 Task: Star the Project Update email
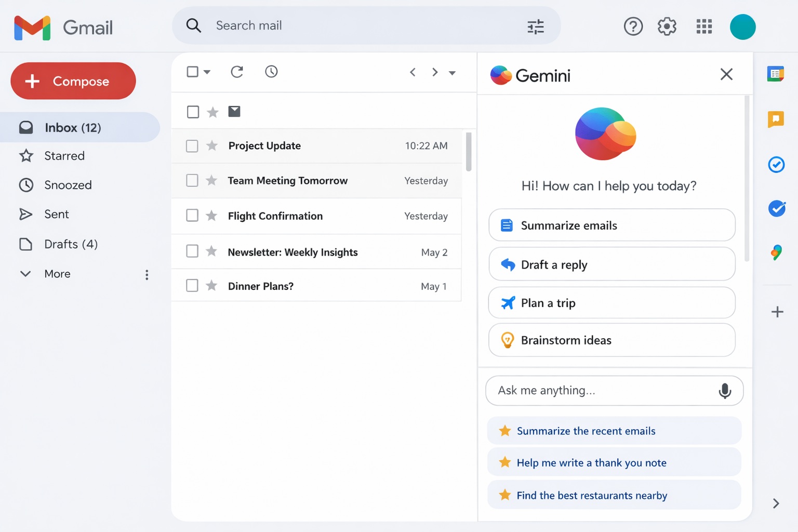click(212, 145)
